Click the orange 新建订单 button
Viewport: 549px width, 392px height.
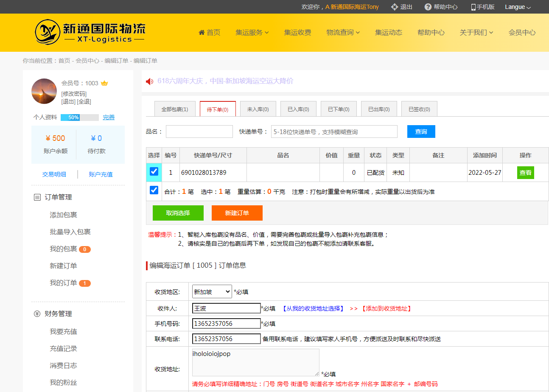237,213
